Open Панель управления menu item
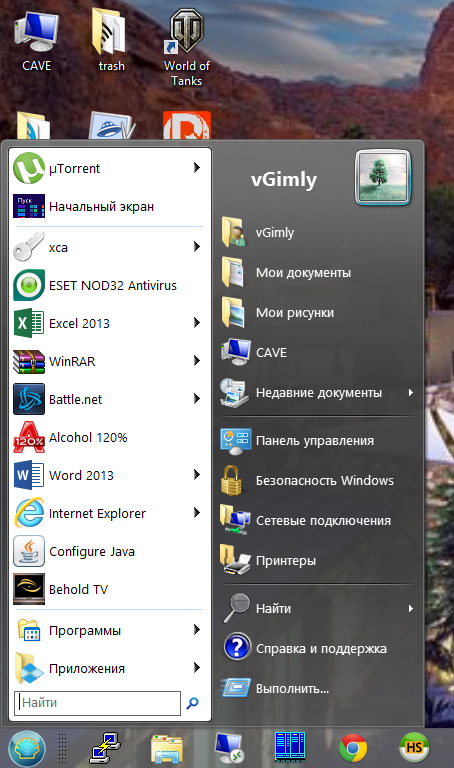 pyautogui.click(x=318, y=441)
